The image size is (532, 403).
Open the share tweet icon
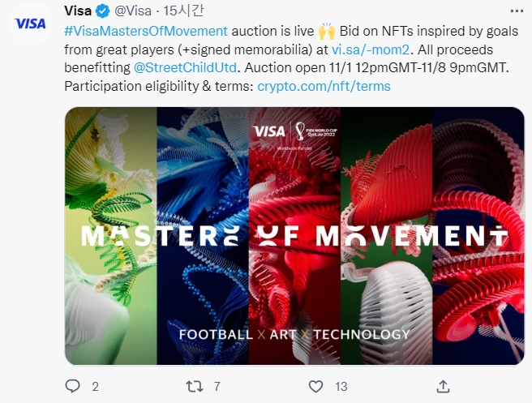tap(443, 387)
